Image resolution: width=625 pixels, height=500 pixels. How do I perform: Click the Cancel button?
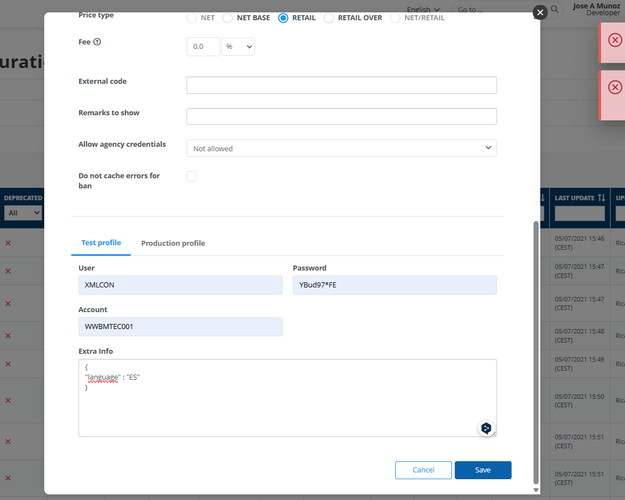(423, 470)
